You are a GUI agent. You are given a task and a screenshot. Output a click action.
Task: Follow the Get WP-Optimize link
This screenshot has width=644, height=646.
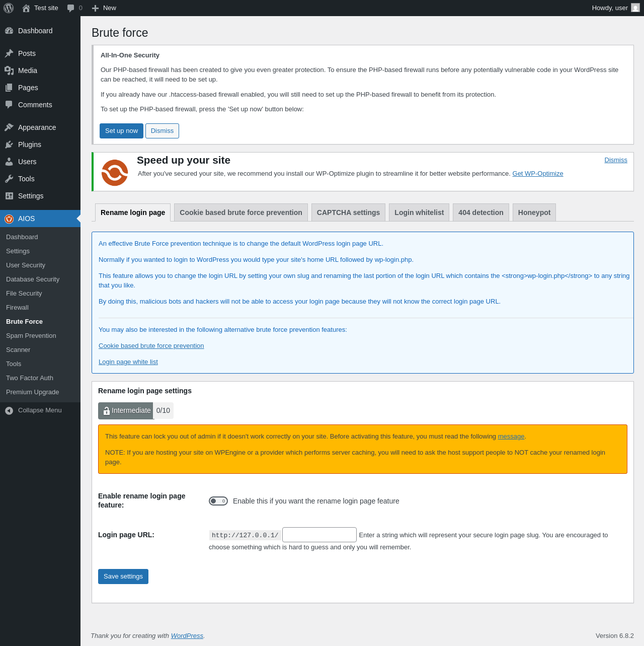point(538,174)
